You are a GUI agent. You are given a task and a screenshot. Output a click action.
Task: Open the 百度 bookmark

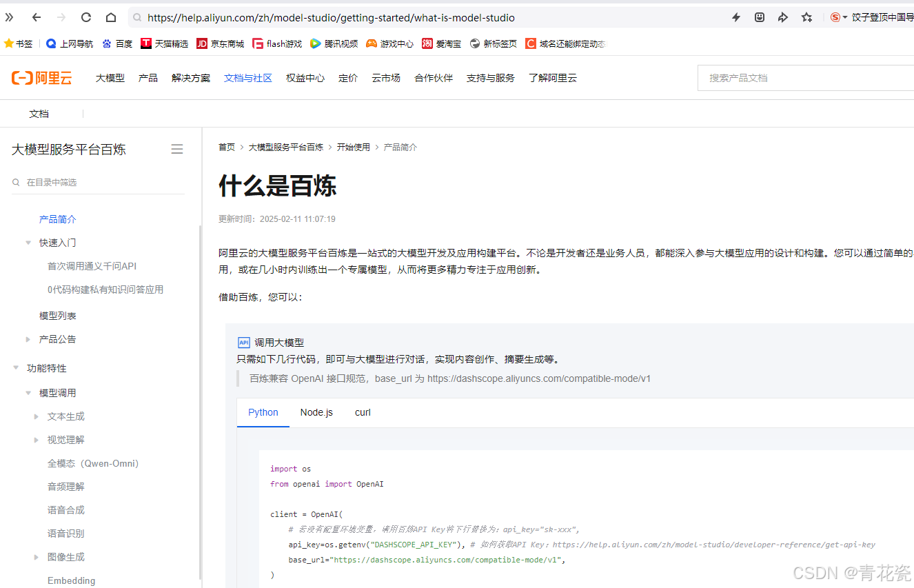(117, 43)
